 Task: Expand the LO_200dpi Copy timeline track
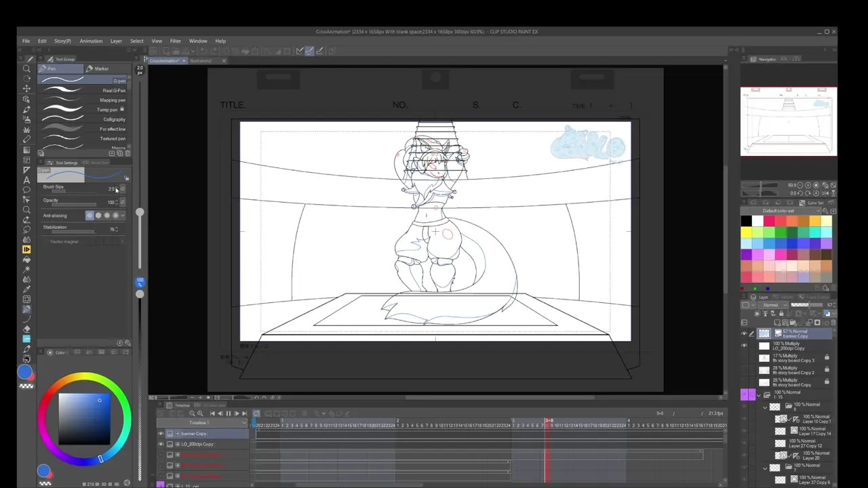pos(178,444)
